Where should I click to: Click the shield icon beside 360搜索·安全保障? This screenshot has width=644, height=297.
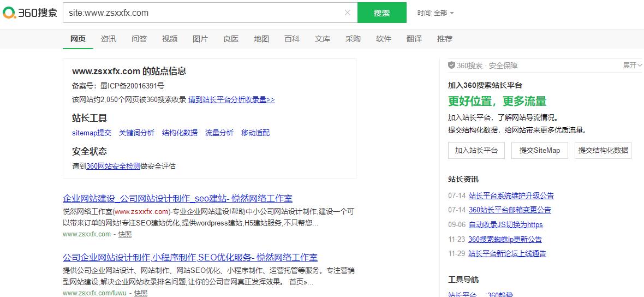[x=451, y=66]
